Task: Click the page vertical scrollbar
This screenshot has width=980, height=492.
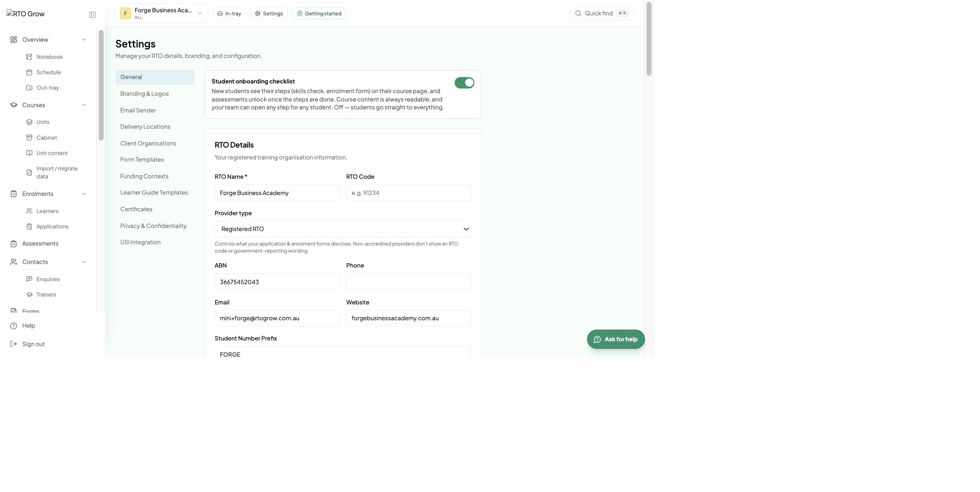Action: pos(649,39)
